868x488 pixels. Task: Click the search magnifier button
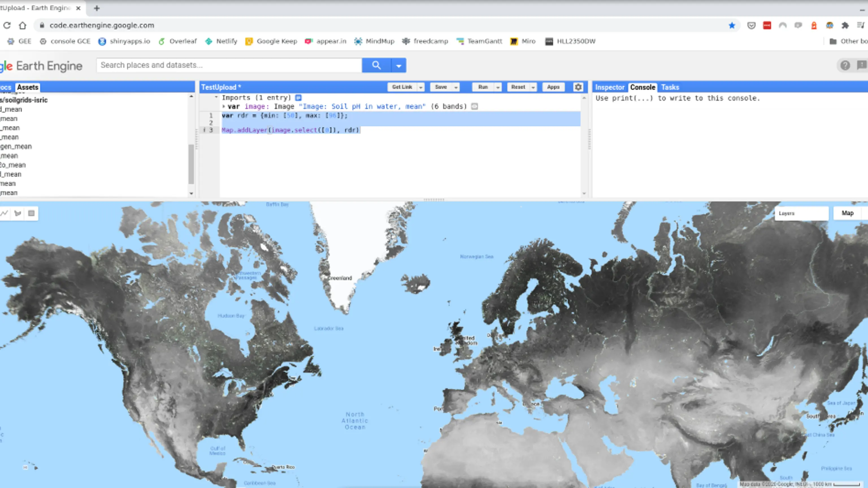click(376, 65)
